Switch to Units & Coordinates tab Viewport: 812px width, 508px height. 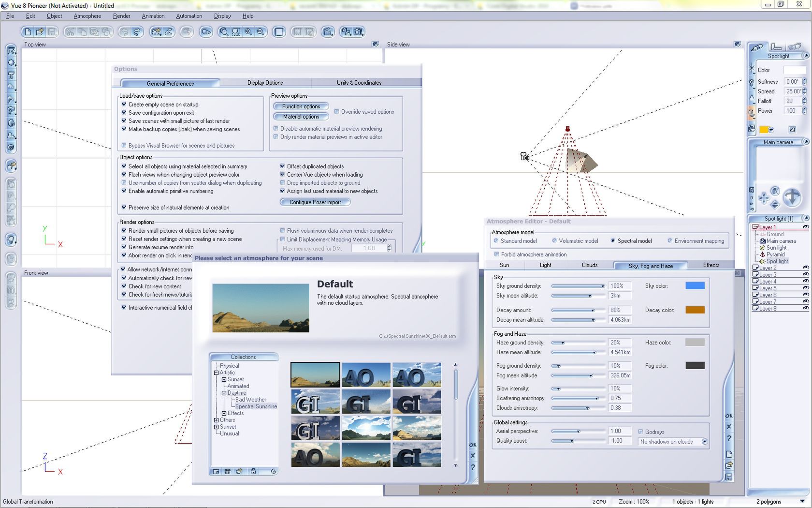[359, 83]
